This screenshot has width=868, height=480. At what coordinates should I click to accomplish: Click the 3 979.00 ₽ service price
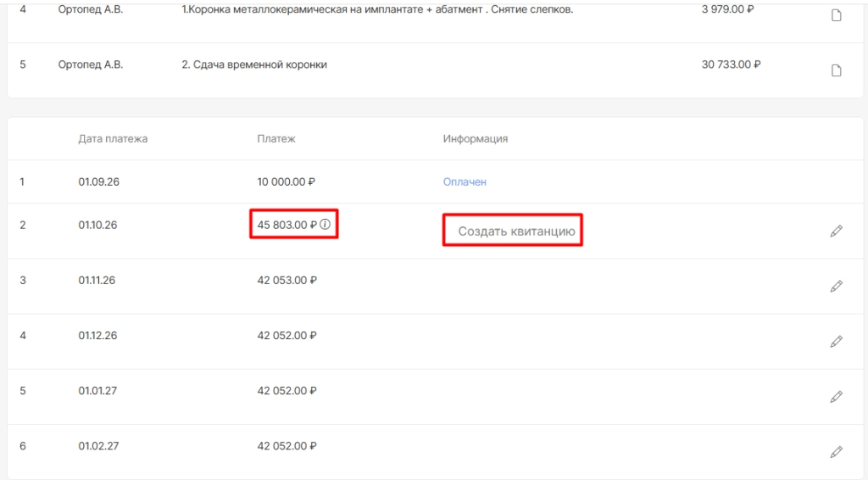(727, 9)
